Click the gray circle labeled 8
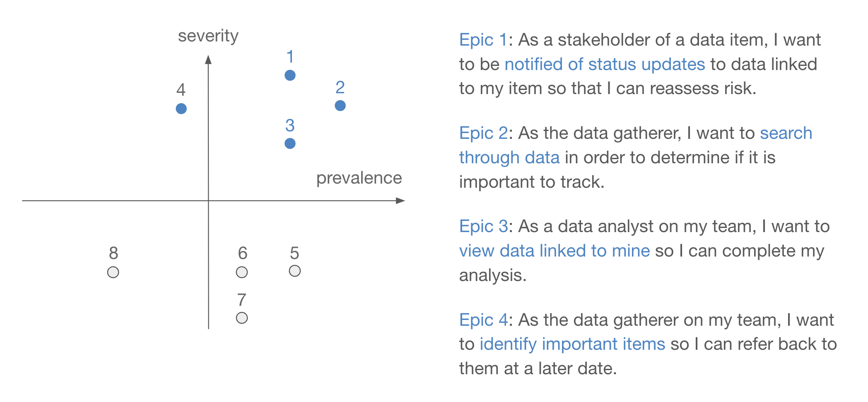The width and height of the screenshot is (868, 402). pos(113,272)
